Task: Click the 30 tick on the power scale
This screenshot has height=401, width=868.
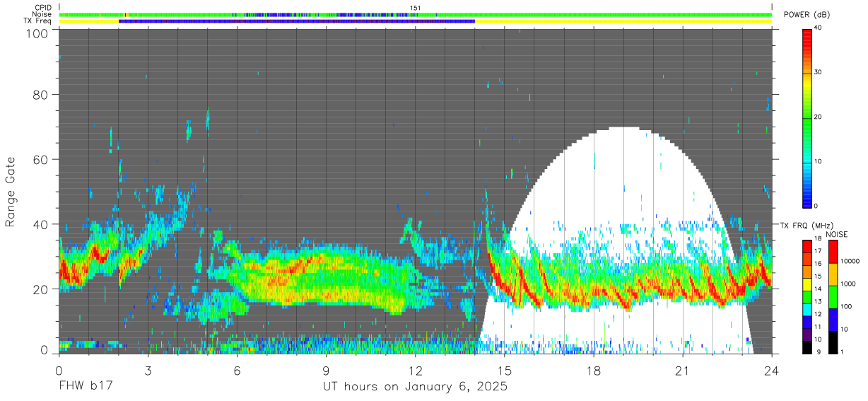Action: coord(819,72)
